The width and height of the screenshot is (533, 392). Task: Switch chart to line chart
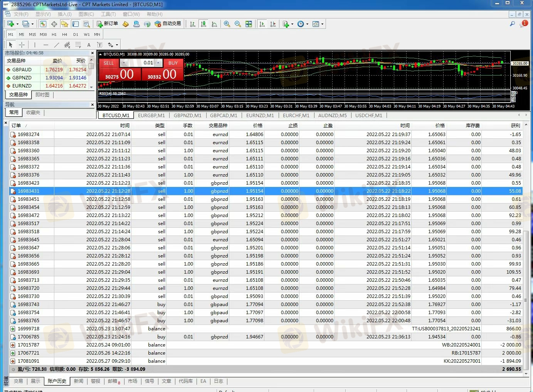click(214, 24)
